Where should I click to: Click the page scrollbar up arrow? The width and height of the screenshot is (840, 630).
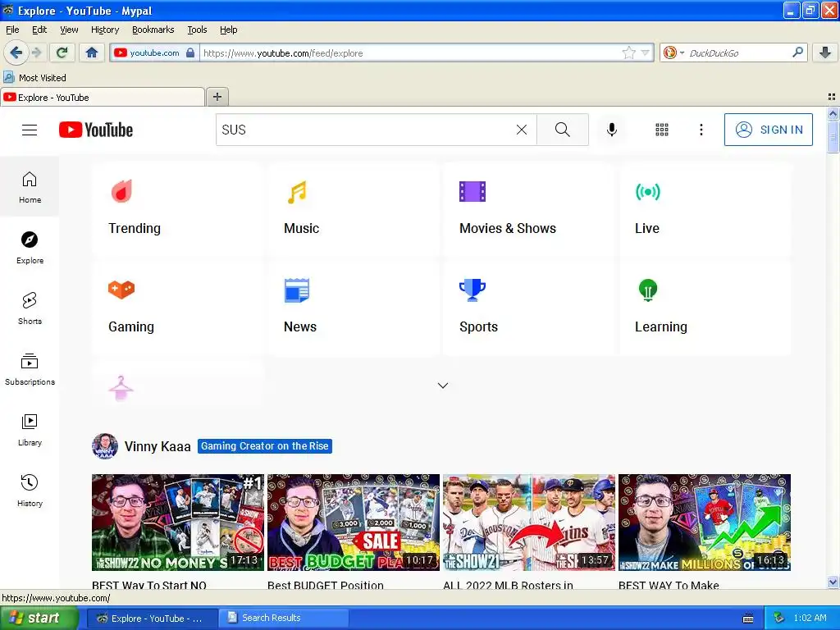click(833, 113)
